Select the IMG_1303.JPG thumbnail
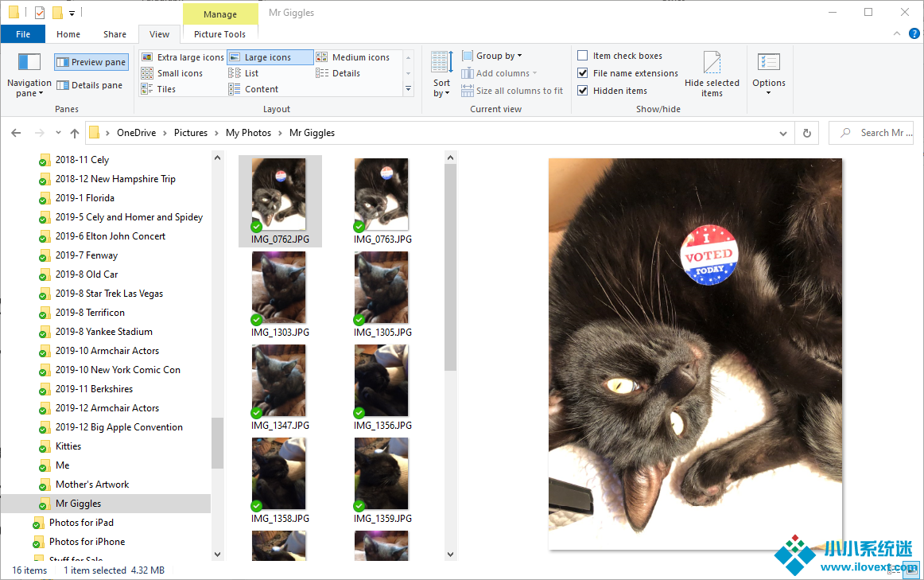Screen dimensions: 924x580 click(x=280, y=294)
